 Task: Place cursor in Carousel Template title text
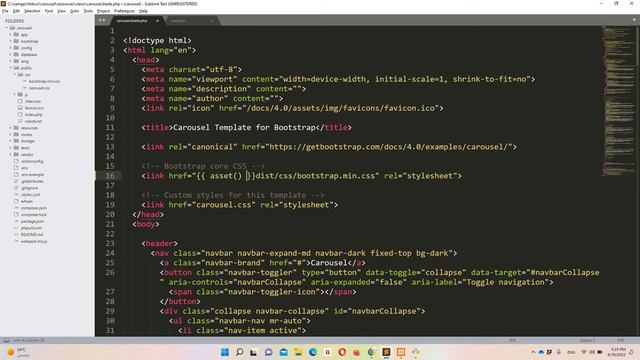point(244,127)
